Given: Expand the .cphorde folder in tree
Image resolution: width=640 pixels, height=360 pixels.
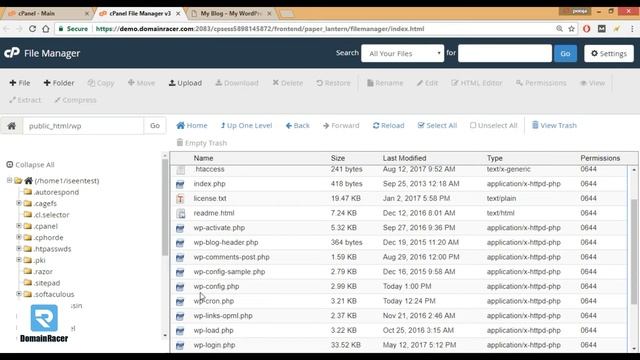Looking at the screenshot, I should (x=19, y=237).
